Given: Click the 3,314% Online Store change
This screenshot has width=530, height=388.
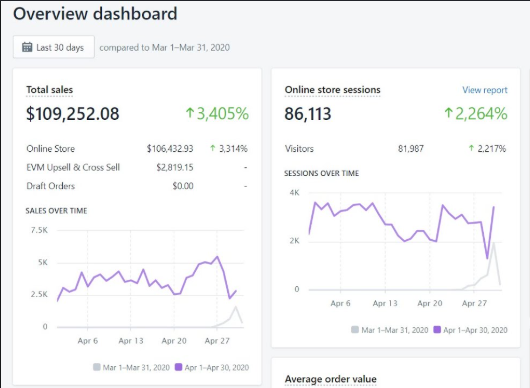Looking at the screenshot, I should pyautogui.click(x=233, y=149).
